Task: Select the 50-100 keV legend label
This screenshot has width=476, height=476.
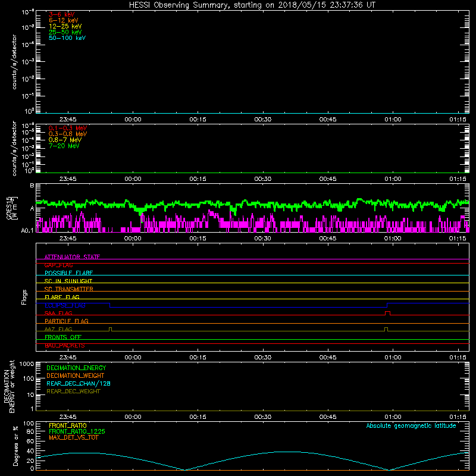Action: [67, 38]
